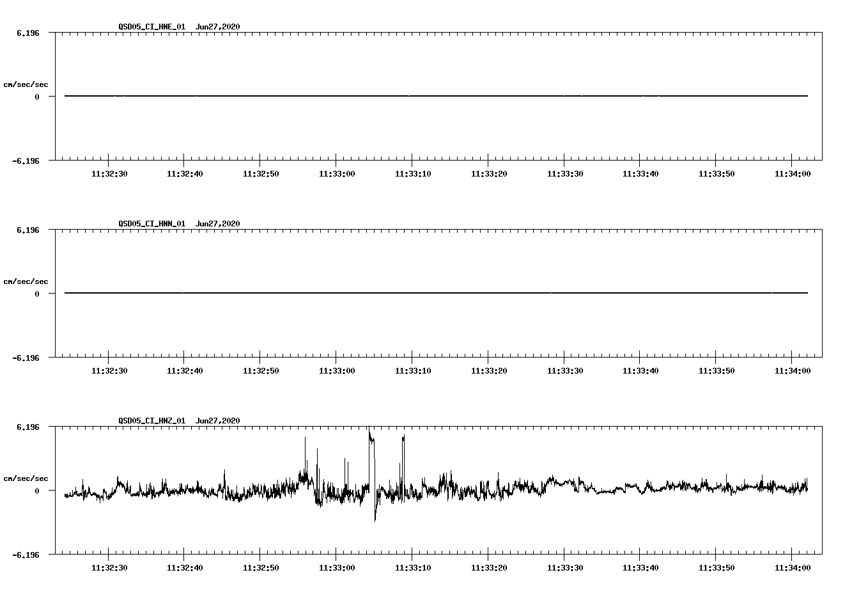Click the 11:32:50 time label under HNZ plot
This screenshot has height=591, width=868.
pyautogui.click(x=261, y=568)
